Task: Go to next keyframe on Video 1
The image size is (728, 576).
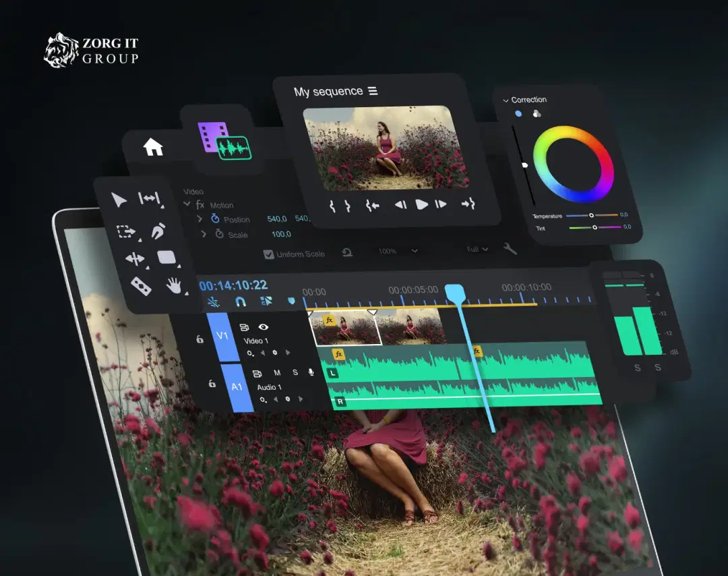Action: (288, 353)
